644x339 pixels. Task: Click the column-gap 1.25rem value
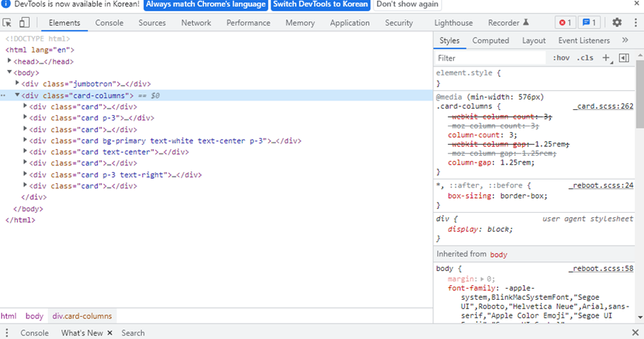[x=518, y=162]
